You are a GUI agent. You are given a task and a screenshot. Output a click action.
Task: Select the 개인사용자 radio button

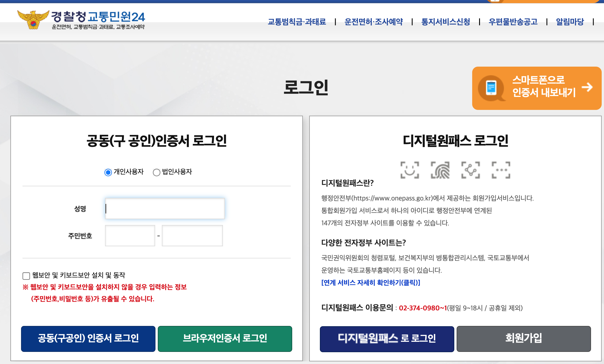[x=108, y=172]
